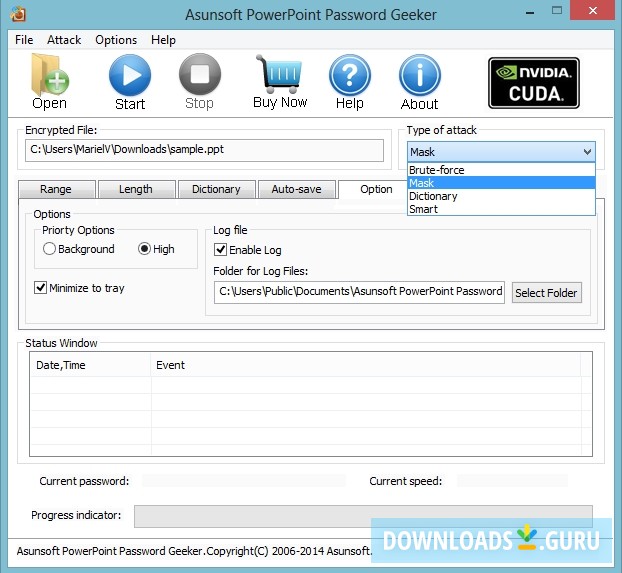Choose Dictionary in attack type list
Image resolution: width=622 pixels, height=573 pixels.
501,196
